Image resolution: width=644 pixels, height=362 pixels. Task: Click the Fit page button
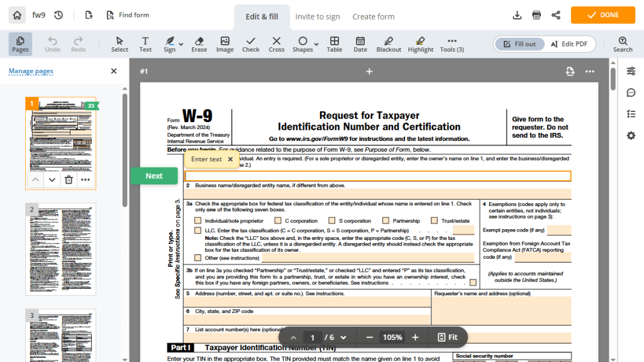coord(448,337)
